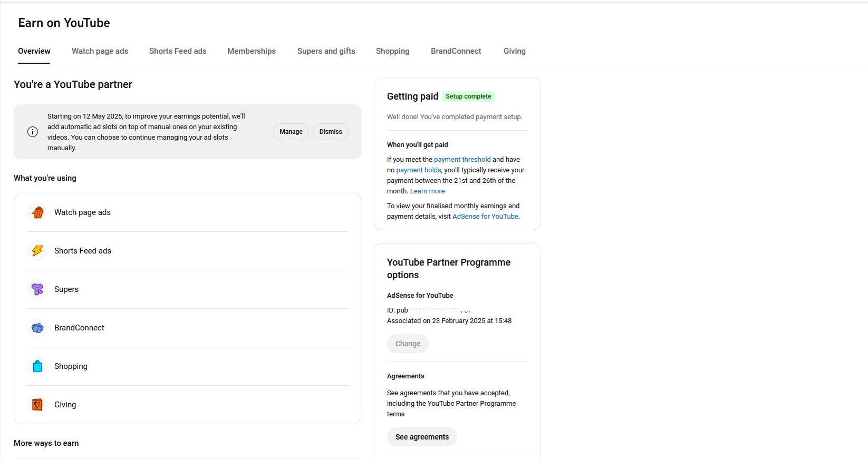The image size is (868, 459).
Task: Select the BrandConnect tab
Action: 456,51
